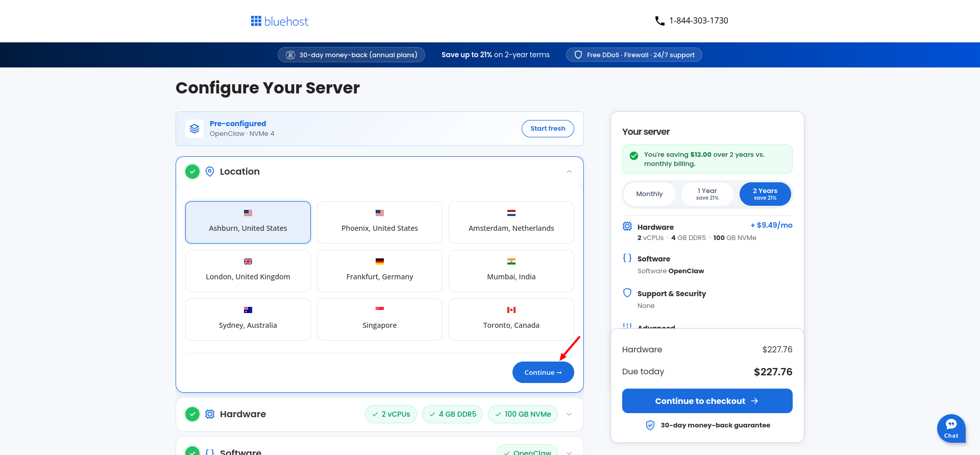Image resolution: width=980 pixels, height=455 pixels.
Task: Click the Due today $227.76 amount
Action: point(773,372)
